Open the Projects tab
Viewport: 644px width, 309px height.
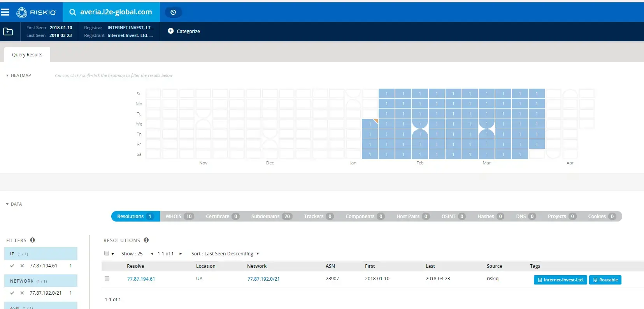point(562,216)
